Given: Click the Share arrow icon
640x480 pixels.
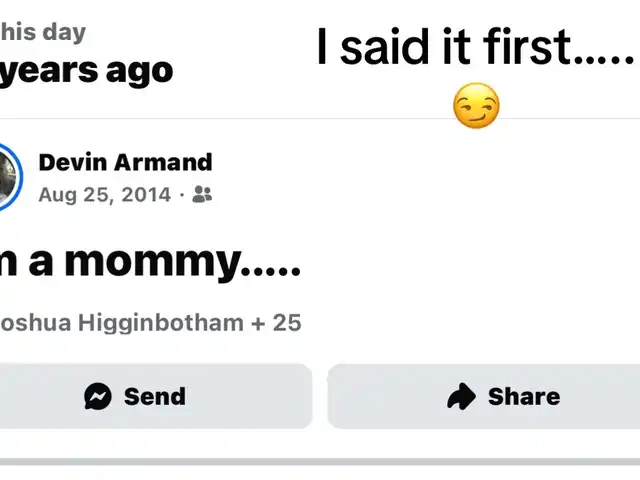Looking at the screenshot, I should [x=461, y=397].
